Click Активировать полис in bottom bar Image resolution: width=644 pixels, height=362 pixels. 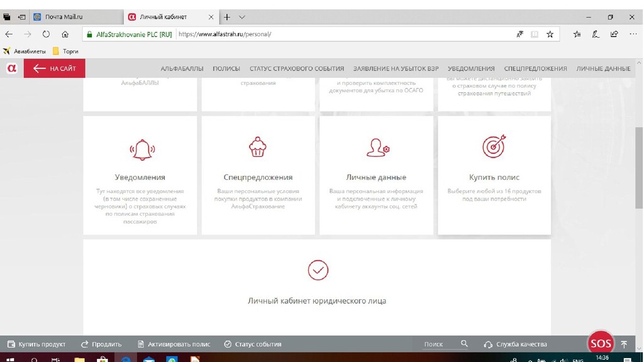pos(174,344)
